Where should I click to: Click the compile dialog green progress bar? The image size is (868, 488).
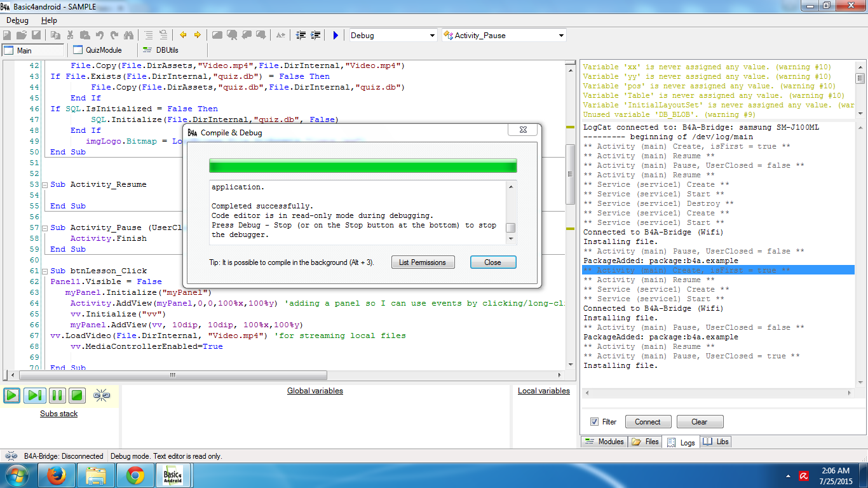coord(363,166)
